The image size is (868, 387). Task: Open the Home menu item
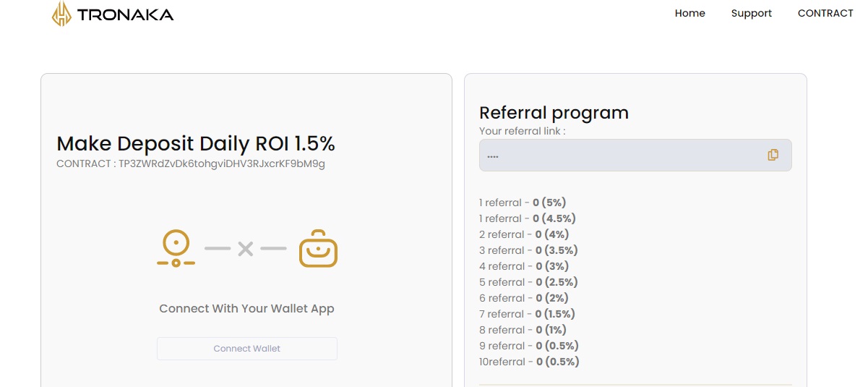pos(689,13)
